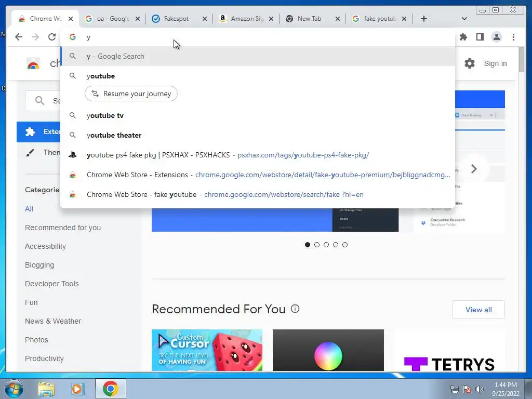Screen dimensions: 532x399
Task: Toggle the Chrome side panel icon
Action: click(x=480, y=37)
